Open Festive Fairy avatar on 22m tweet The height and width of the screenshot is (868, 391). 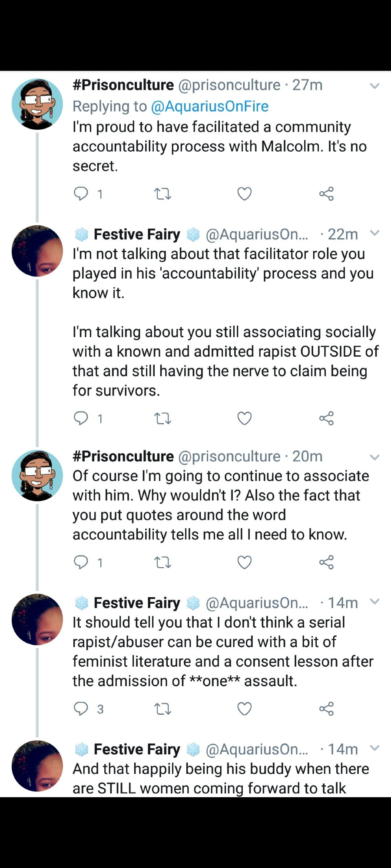click(x=37, y=251)
